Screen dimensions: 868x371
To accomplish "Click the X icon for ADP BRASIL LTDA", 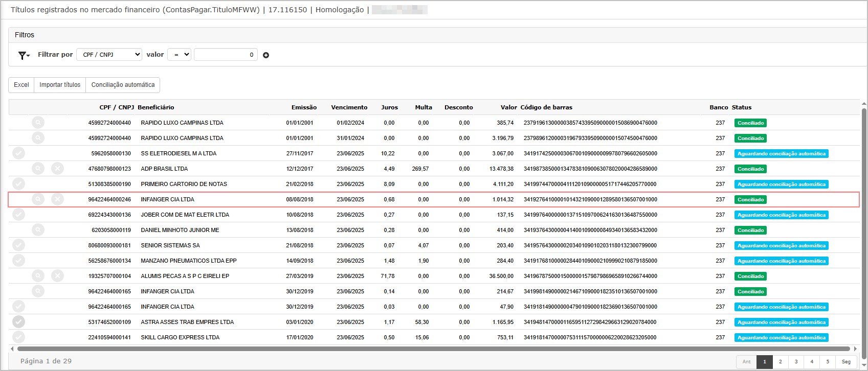I will tap(58, 169).
